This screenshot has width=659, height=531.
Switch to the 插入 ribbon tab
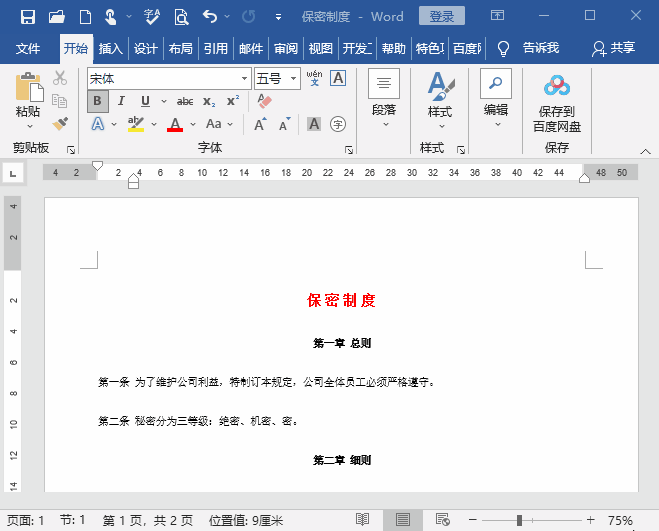[x=110, y=48]
